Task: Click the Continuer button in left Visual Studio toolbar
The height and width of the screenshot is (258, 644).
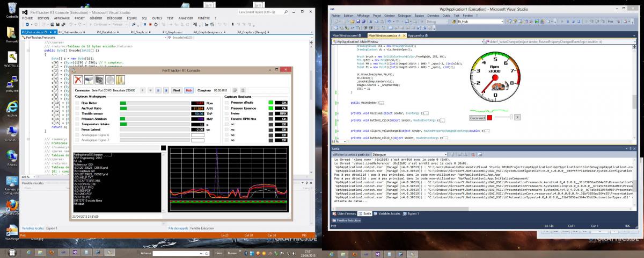Action: 100,25
